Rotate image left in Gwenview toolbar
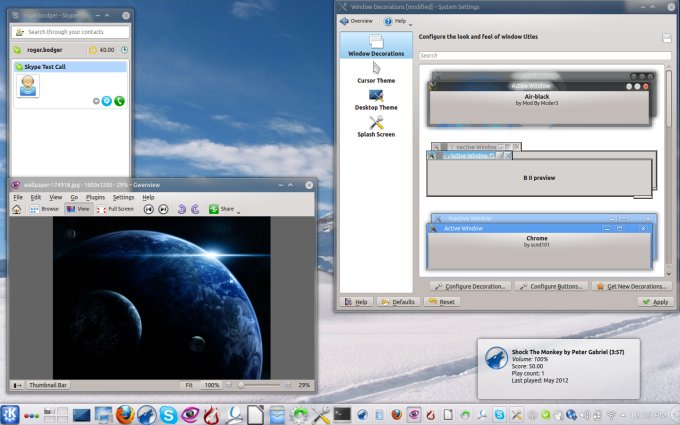Screen dimensions: 680x425 pos(181,209)
